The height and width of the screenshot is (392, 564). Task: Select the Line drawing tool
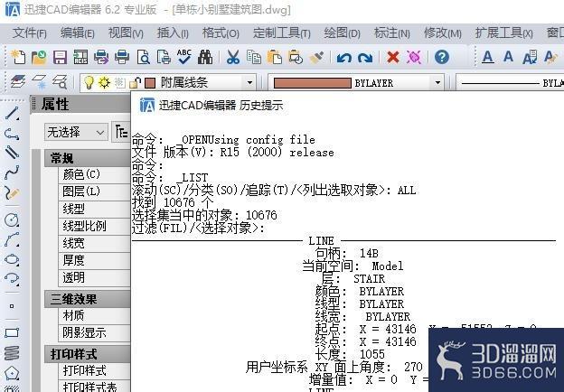tap(12, 114)
